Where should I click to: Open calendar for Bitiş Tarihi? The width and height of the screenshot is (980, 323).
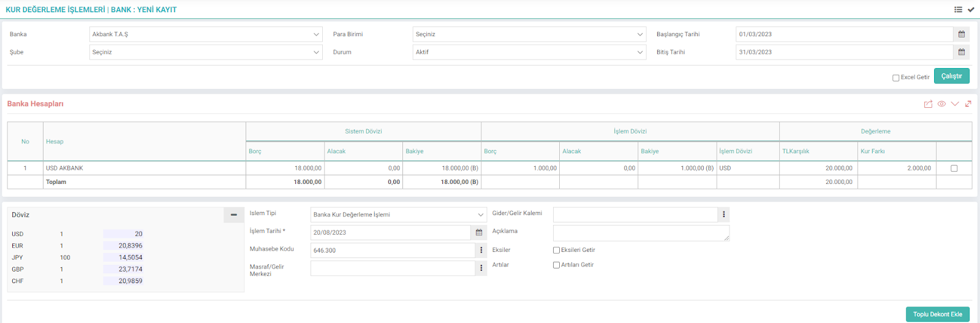pyautogui.click(x=962, y=52)
